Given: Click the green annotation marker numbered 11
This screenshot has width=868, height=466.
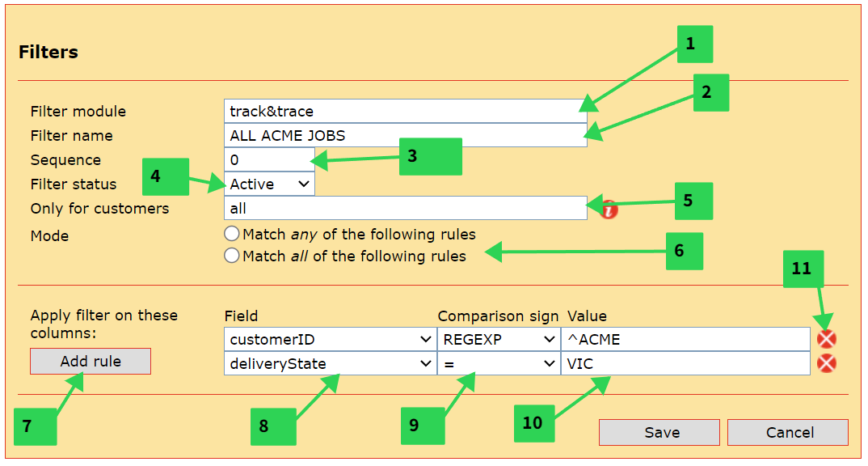Looking at the screenshot, I should (x=801, y=268).
